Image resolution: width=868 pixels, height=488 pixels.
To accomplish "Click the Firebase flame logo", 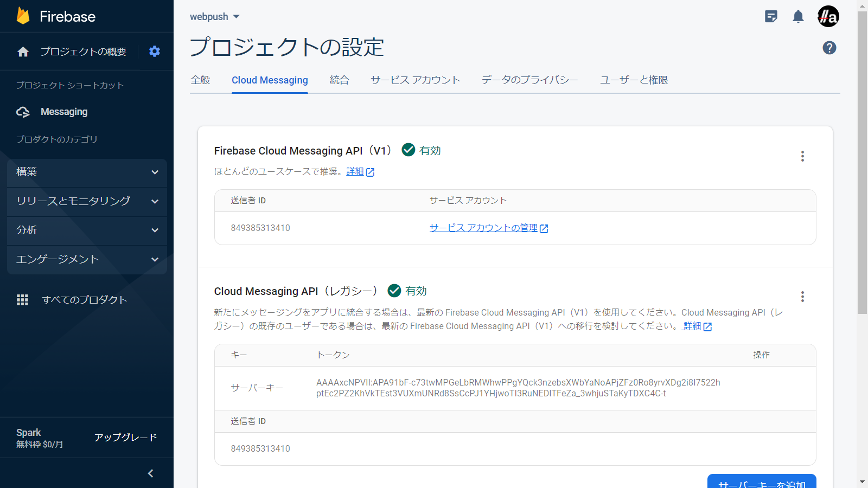I will 23,16.
